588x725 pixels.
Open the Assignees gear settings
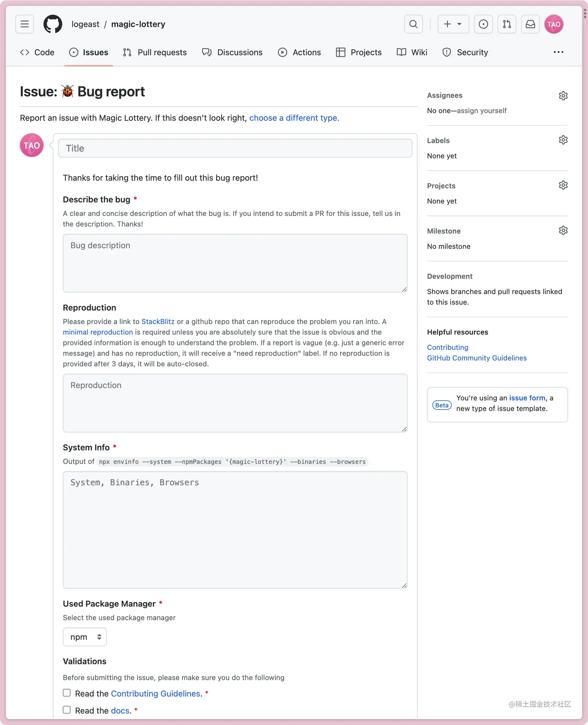[x=563, y=96]
